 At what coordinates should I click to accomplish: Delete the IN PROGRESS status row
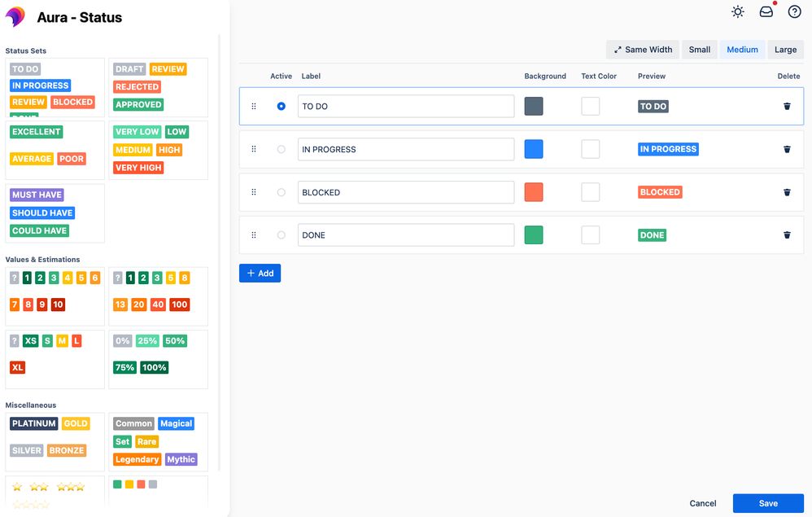pos(787,149)
